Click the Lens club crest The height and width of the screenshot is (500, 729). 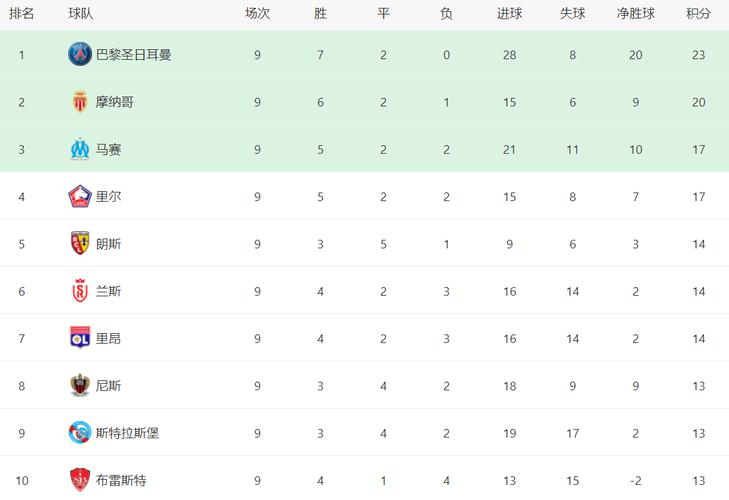coord(80,243)
